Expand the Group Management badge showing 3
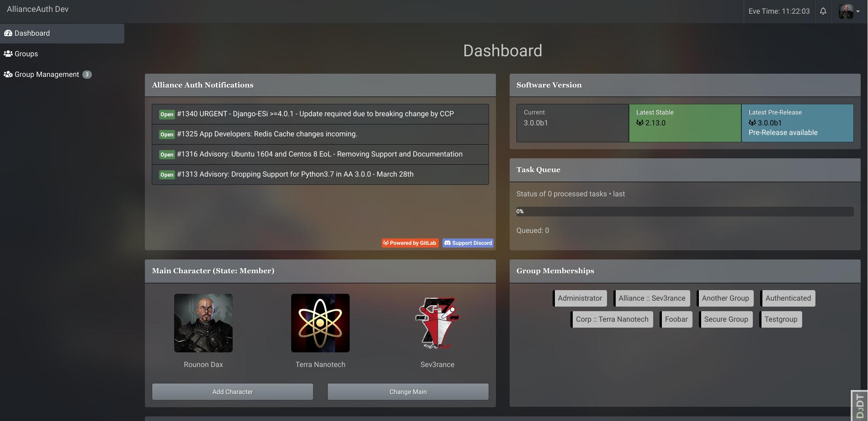Image resolution: width=868 pixels, height=421 pixels. coord(86,74)
